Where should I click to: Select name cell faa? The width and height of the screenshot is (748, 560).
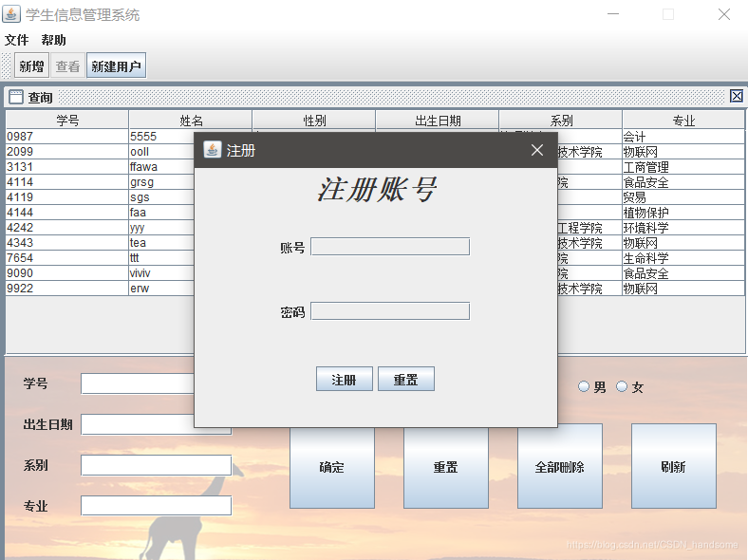click(x=161, y=213)
